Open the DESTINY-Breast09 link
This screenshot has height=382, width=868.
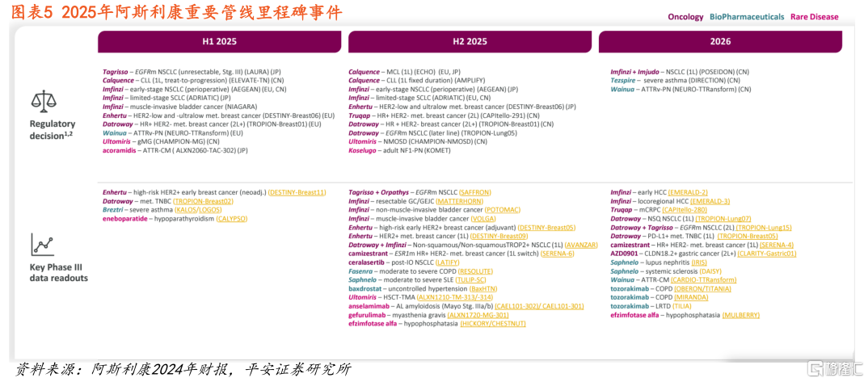[x=498, y=237]
